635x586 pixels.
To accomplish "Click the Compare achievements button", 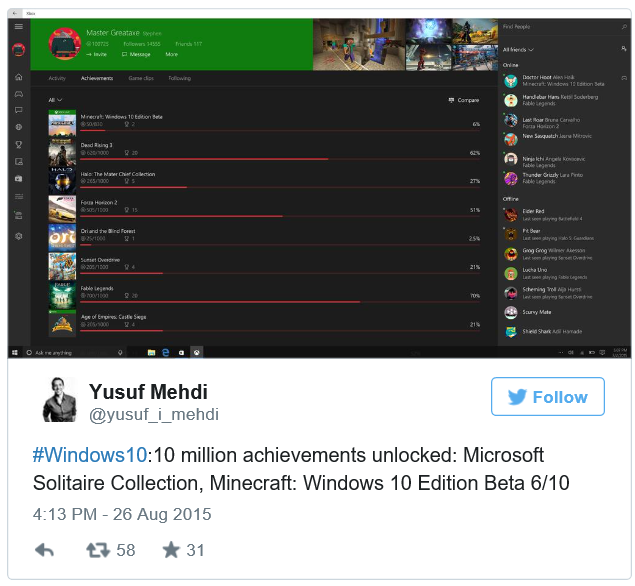I will [464, 100].
